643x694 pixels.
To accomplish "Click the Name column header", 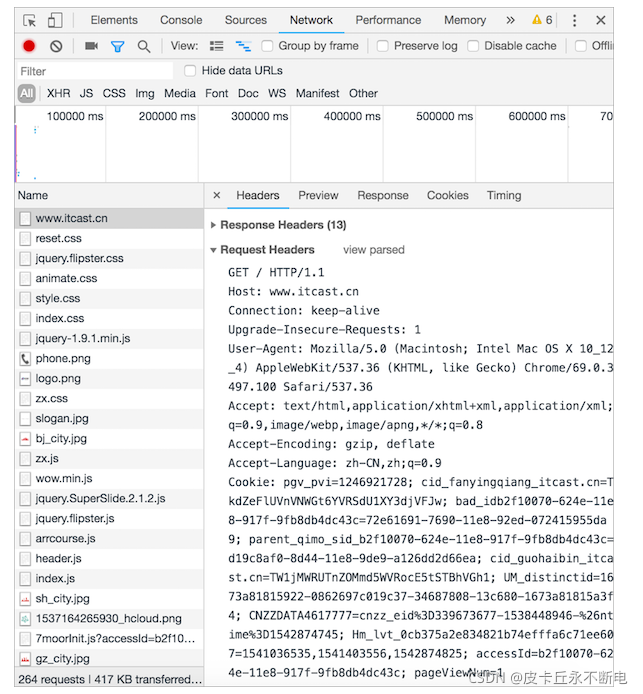I will pos(109,196).
